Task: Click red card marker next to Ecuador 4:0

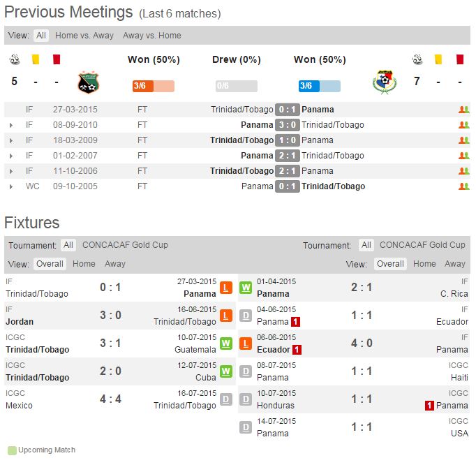Action: coord(297,349)
